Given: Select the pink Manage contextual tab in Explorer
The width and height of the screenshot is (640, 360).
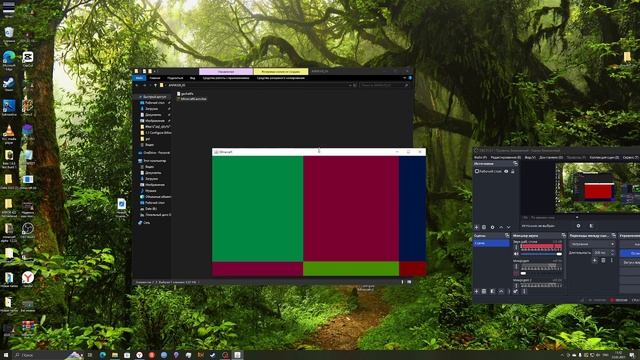Looking at the screenshot, I should click(x=226, y=71).
